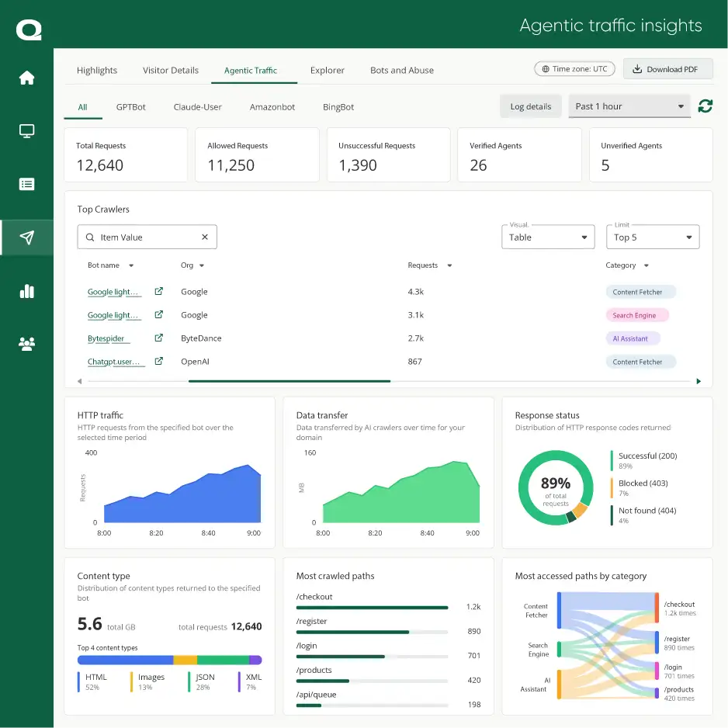Image resolution: width=728 pixels, height=728 pixels.
Task: Click the green refresh icon
Action: (x=705, y=106)
